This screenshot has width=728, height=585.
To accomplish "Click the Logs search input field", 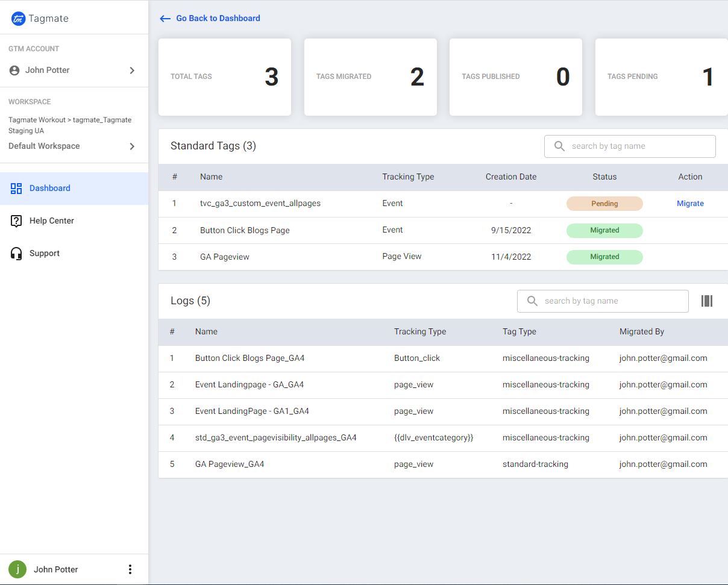I will pyautogui.click(x=609, y=301).
